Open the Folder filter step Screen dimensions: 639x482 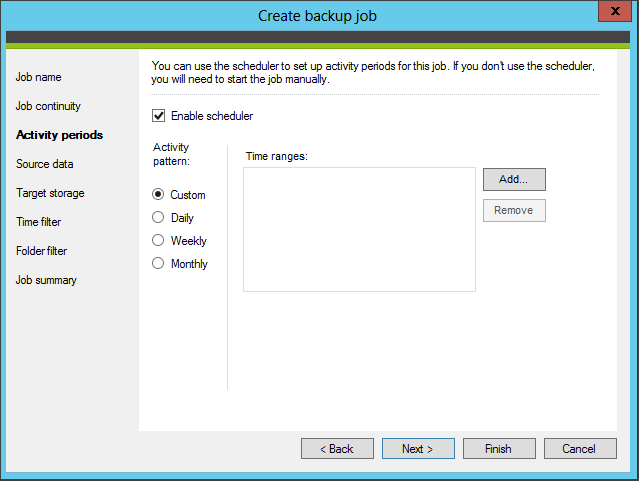[x=42, y=251]
